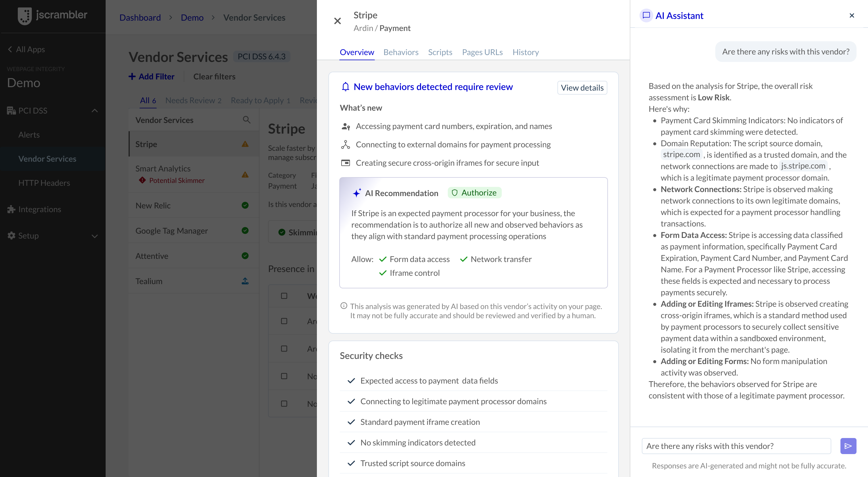
Task: Switch to the Behaviors tab
Action: (x=401, y=52)
